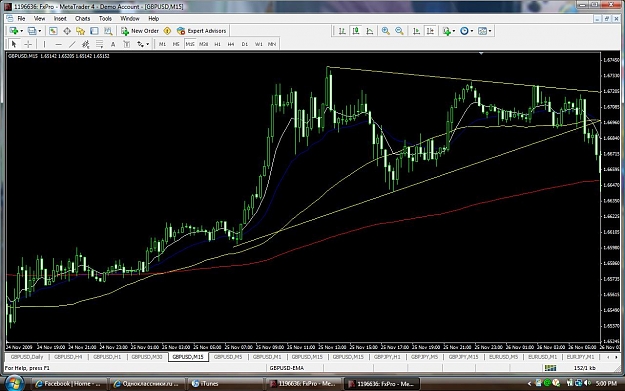Viewport: 625px width, 391px height.
Task: Click the 152/1 kb connection status
Action: 585,368
